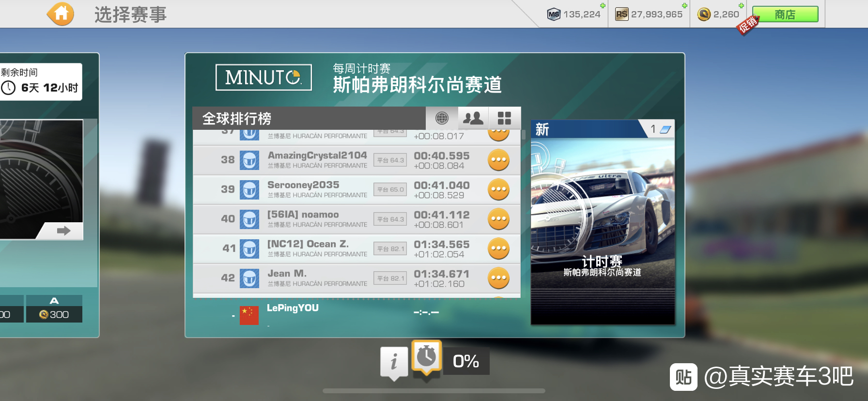Open the info bubble at bottom
The height and width of the screenshot is (401, 868).
(x=394, y=363)
